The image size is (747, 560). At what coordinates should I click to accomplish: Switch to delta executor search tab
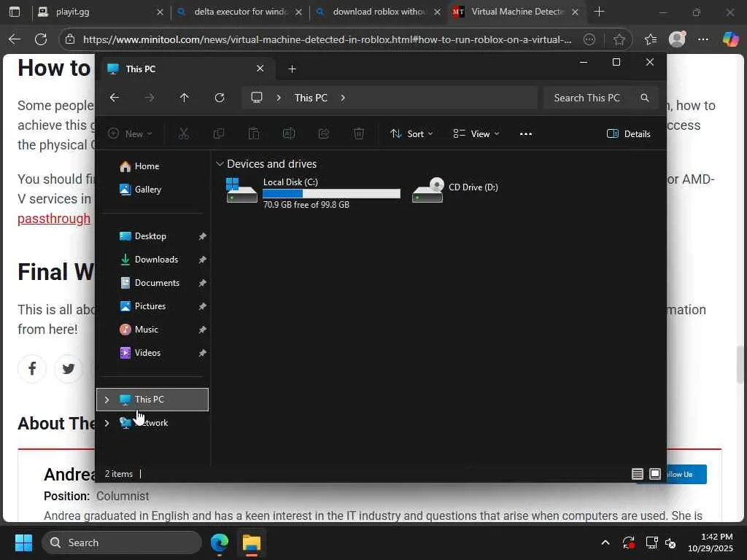coord(239,12)
